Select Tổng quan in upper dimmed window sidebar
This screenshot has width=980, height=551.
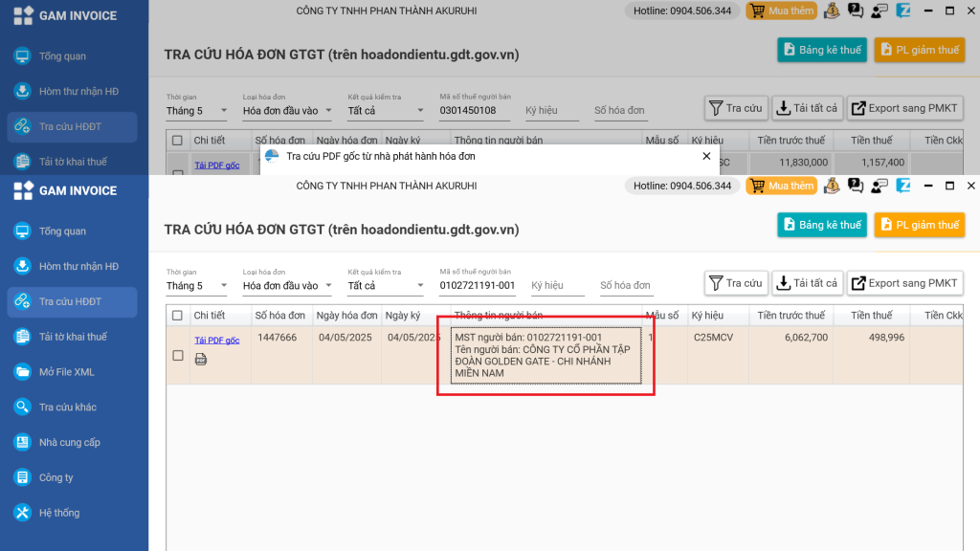pos(73,56)
